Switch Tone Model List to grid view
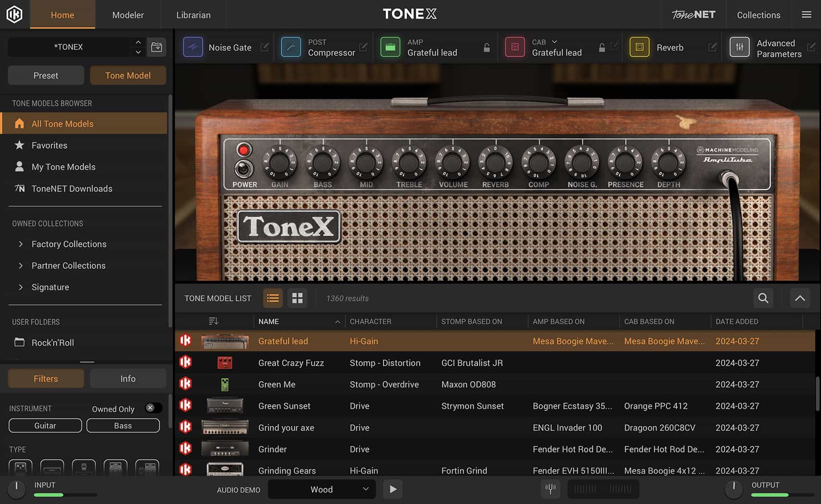 (297, 298)
